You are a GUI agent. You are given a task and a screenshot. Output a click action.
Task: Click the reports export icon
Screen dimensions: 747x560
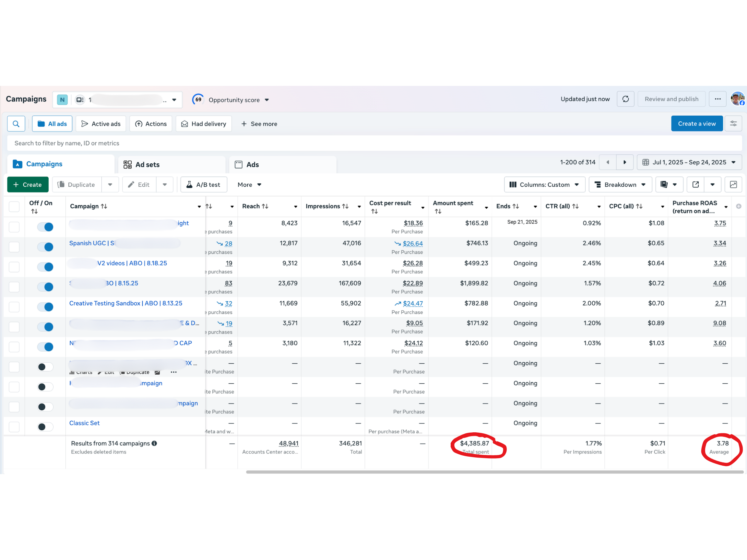[x=664, y=185]
